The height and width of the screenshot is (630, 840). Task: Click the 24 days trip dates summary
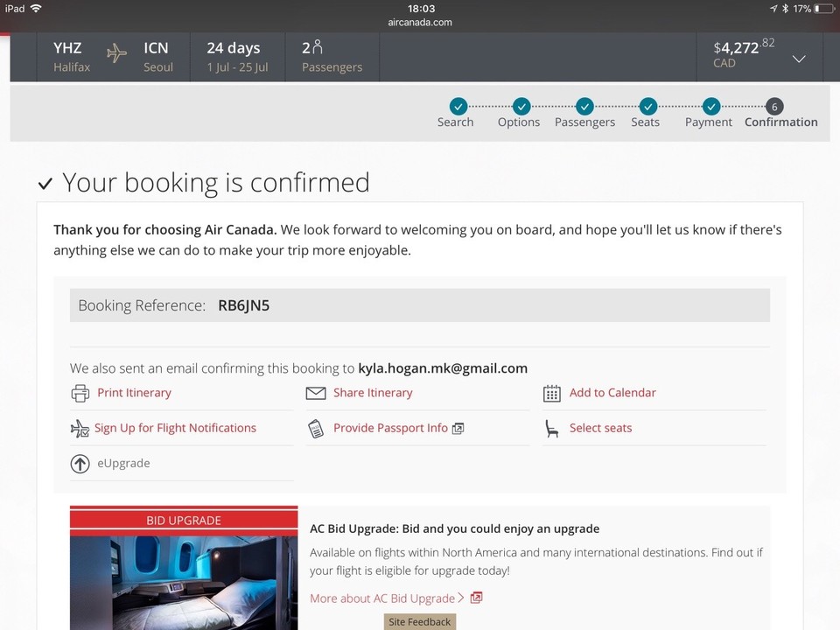click(237, 57)
